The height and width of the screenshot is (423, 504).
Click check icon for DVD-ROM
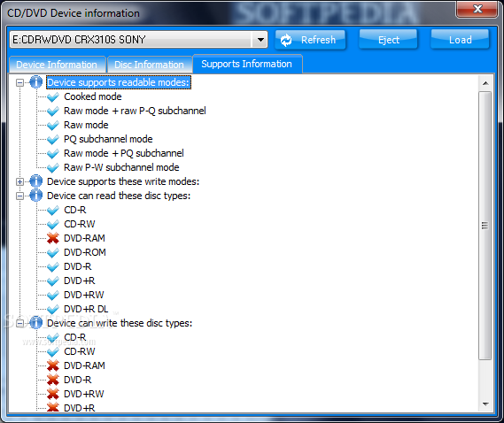coord(53,252)
